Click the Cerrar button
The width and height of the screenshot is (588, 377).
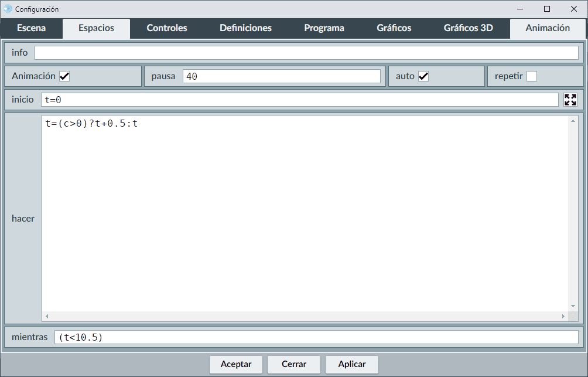pyautogui.click(x=294, y=364)
